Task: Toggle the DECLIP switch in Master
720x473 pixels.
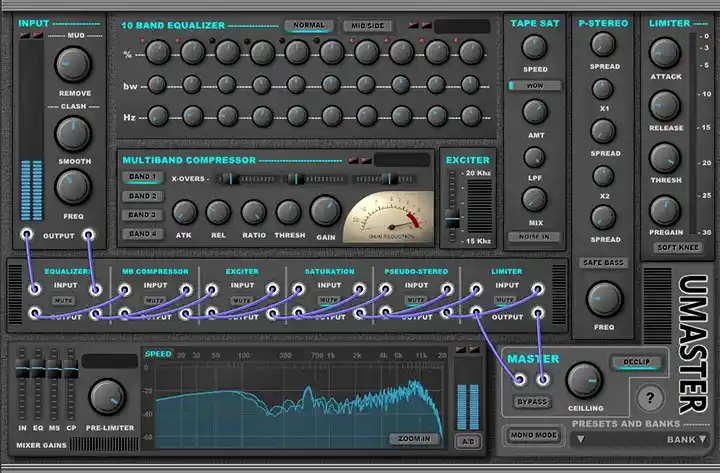Action: (x=636, y=362)
